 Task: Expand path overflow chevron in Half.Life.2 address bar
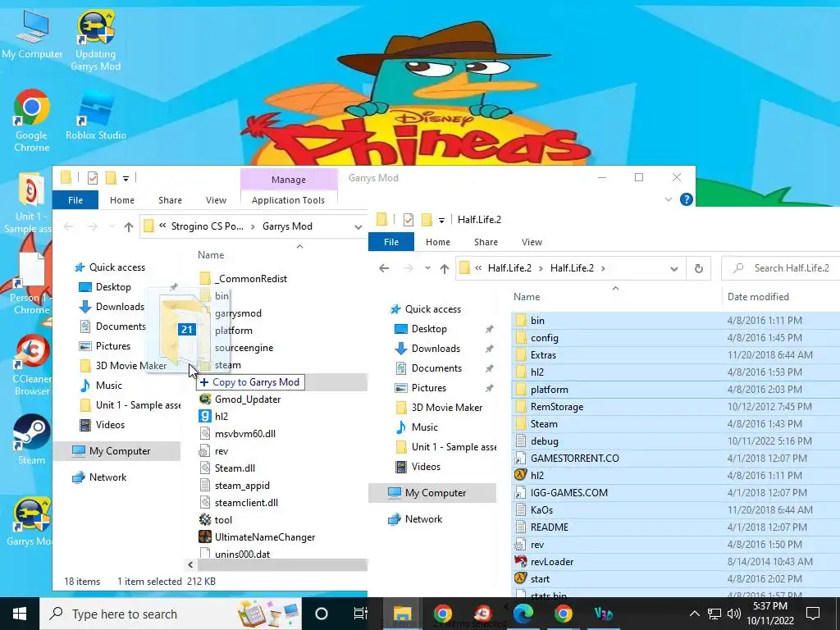coord(478,268)
